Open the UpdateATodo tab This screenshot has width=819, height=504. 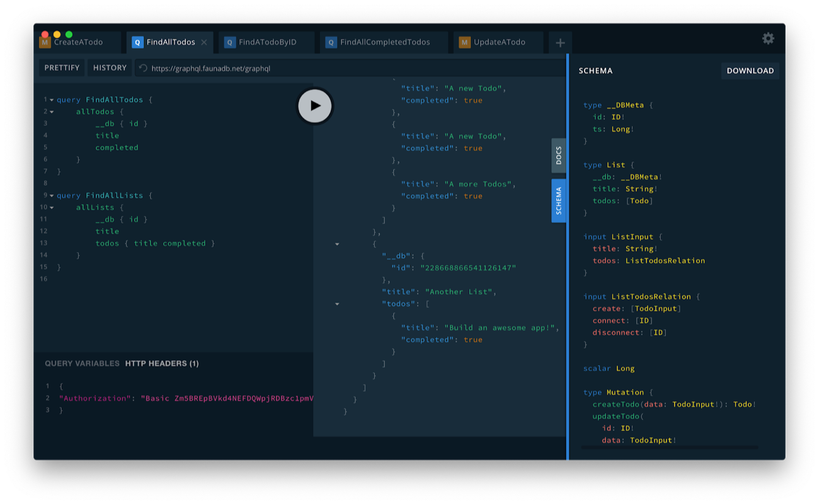click(x=498, y=42)
